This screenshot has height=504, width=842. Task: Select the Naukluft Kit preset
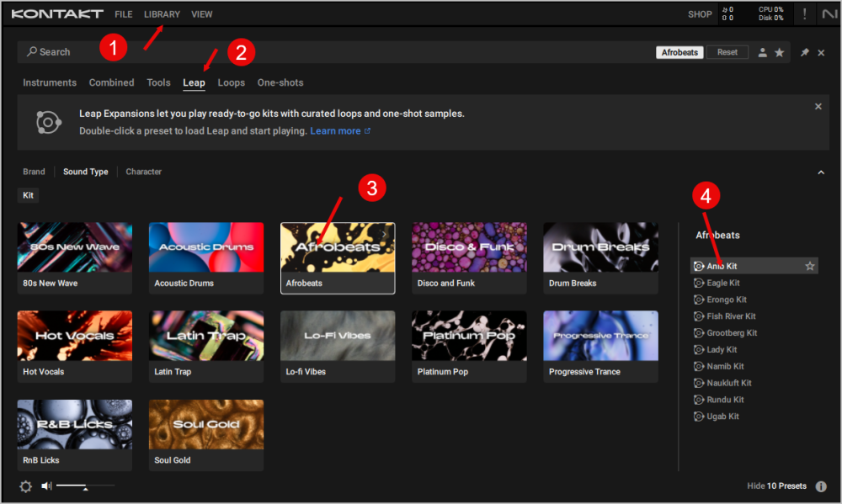(x=728, y=383)
